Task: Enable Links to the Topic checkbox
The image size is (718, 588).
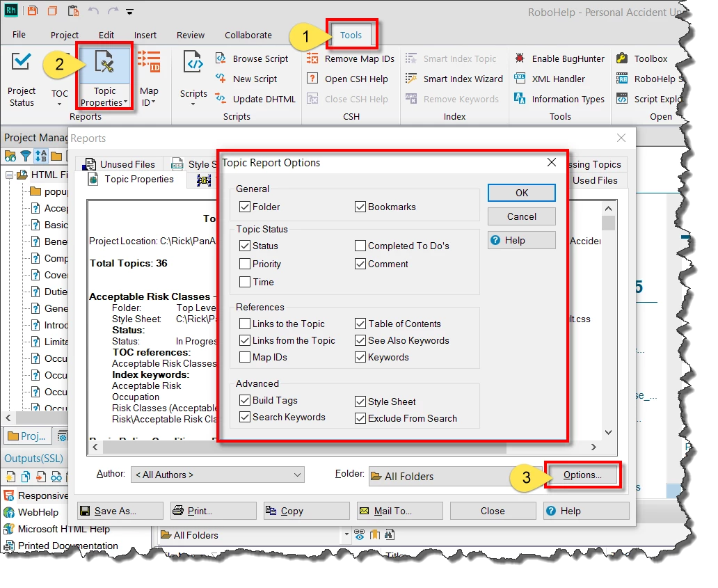Action: coord(245,324)
